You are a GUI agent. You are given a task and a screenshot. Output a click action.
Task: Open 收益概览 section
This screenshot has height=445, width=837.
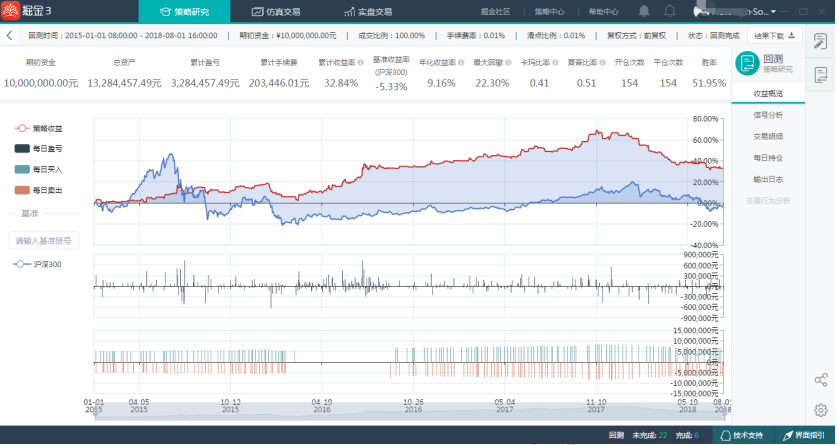[x=768, y=93]
